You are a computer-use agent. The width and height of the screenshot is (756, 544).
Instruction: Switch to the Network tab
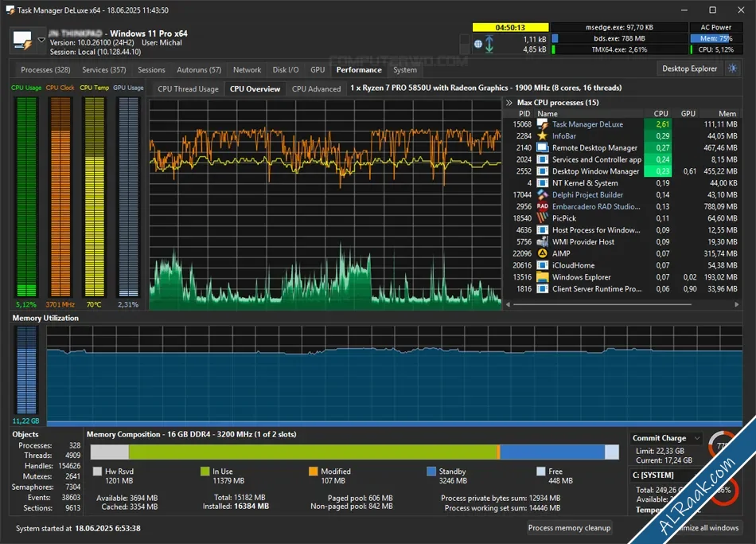(x=247, y=70)
